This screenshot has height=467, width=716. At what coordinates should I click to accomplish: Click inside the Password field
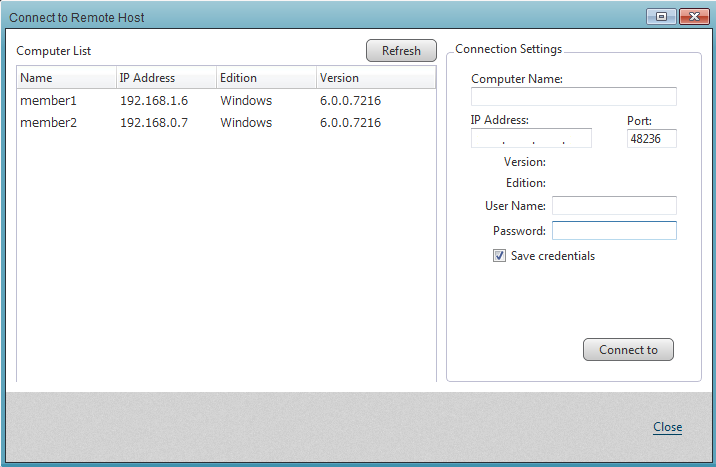(x=614, y=231)
